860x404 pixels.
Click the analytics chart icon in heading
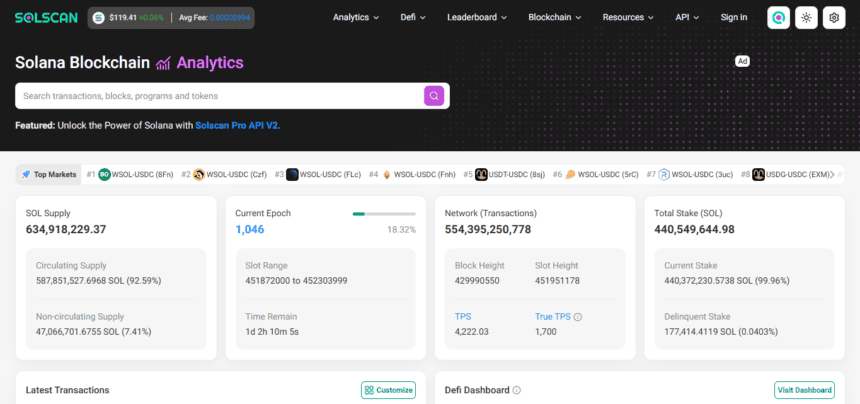pos(163,63)
